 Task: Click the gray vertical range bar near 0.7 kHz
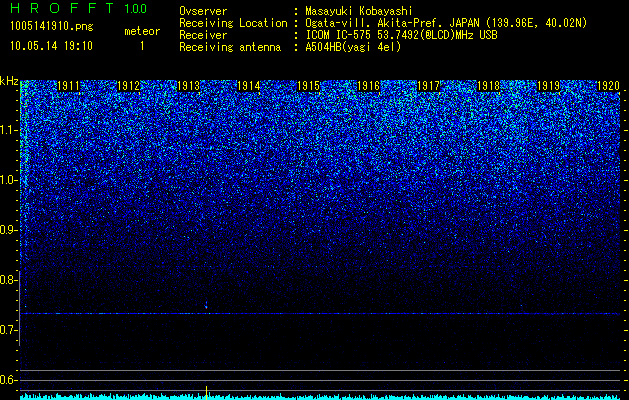pyautogui.click(x=20, y=308)
